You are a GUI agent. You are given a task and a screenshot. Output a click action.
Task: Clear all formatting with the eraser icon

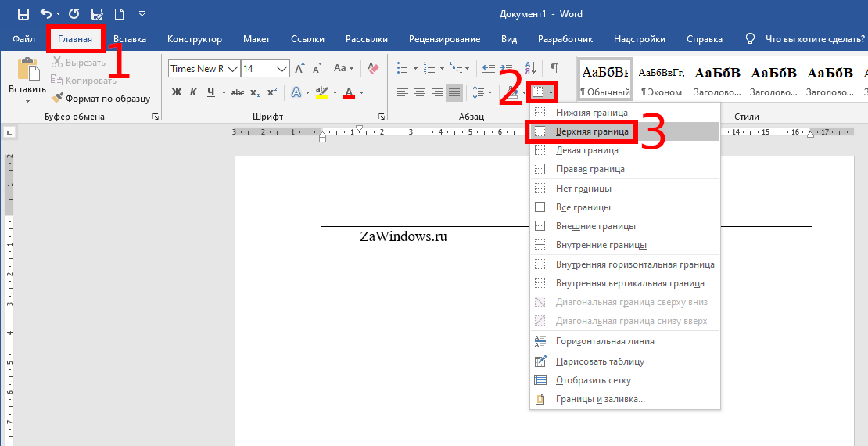tap(374, 68)
